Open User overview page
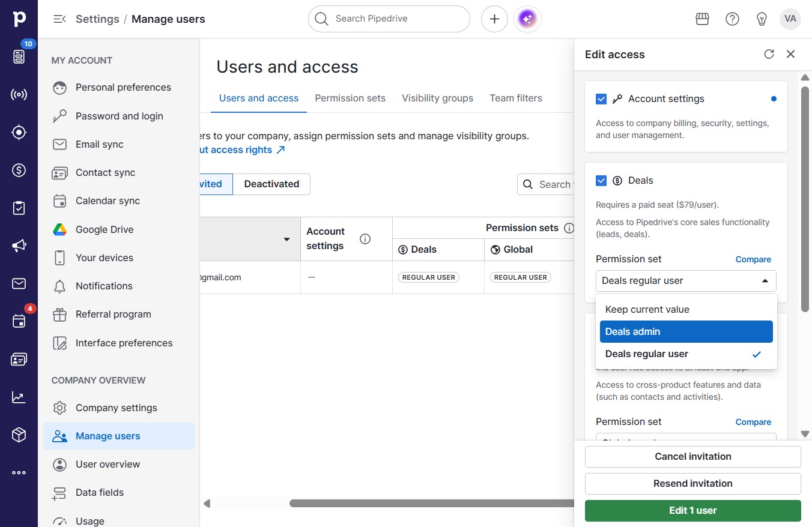Viewport: 812px width, 527px height. (x=119, y=465)
